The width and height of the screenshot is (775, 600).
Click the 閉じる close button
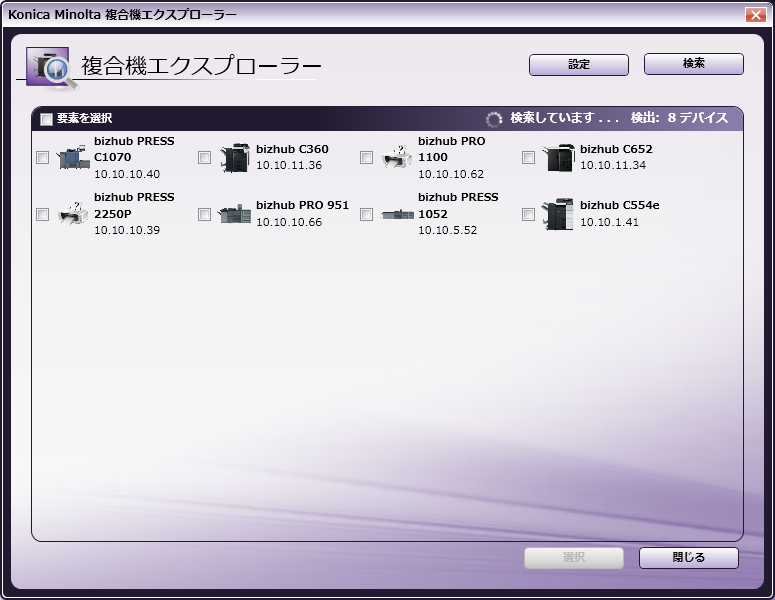(689, 557)
